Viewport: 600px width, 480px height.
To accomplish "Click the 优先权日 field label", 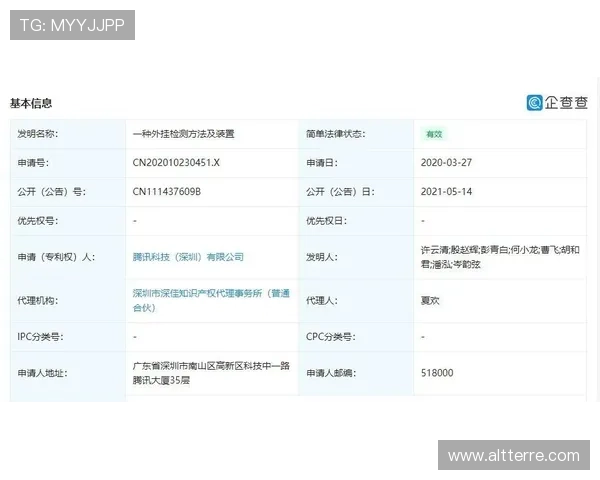I will tap(326, 220).
